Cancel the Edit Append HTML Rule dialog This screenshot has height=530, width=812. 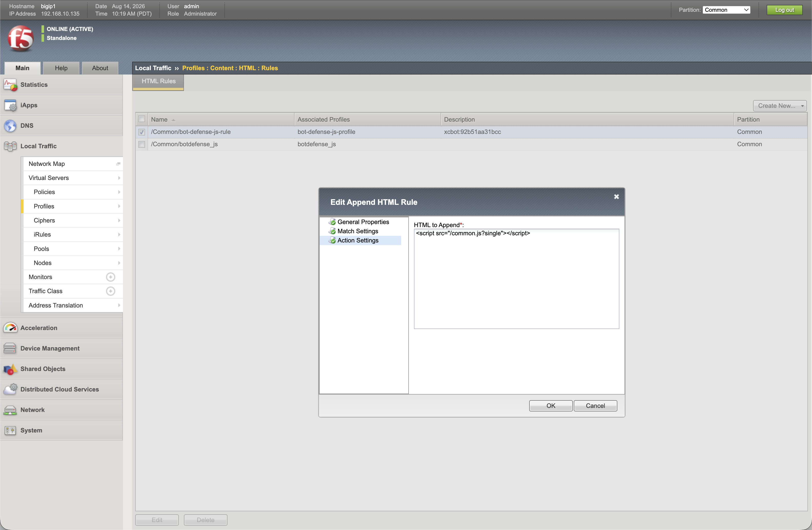pyautogui.click(x=595, y=406)
